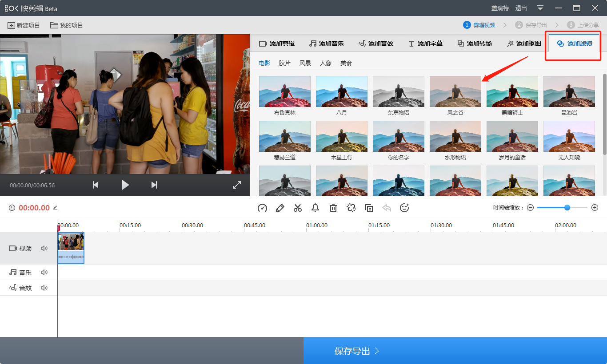Jump to the previous frame in the player
Screen dimensions: 607x364
click(96, 185)
